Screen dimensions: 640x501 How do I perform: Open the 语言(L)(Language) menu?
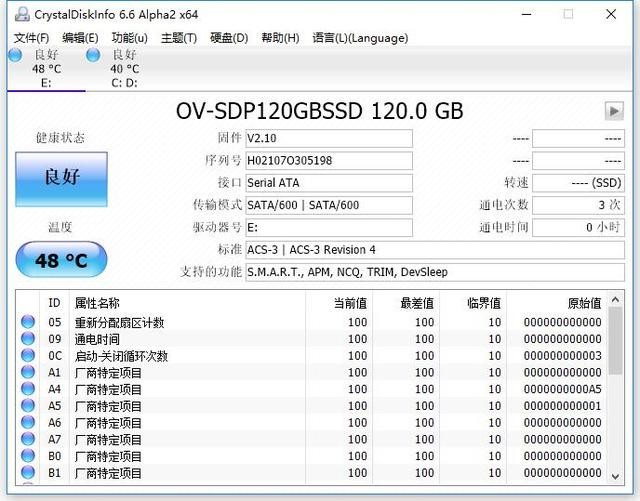(x=360, y=38)
